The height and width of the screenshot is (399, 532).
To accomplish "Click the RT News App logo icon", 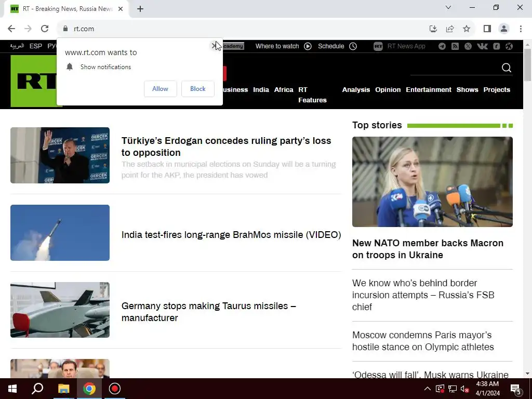I will (378, 46).
